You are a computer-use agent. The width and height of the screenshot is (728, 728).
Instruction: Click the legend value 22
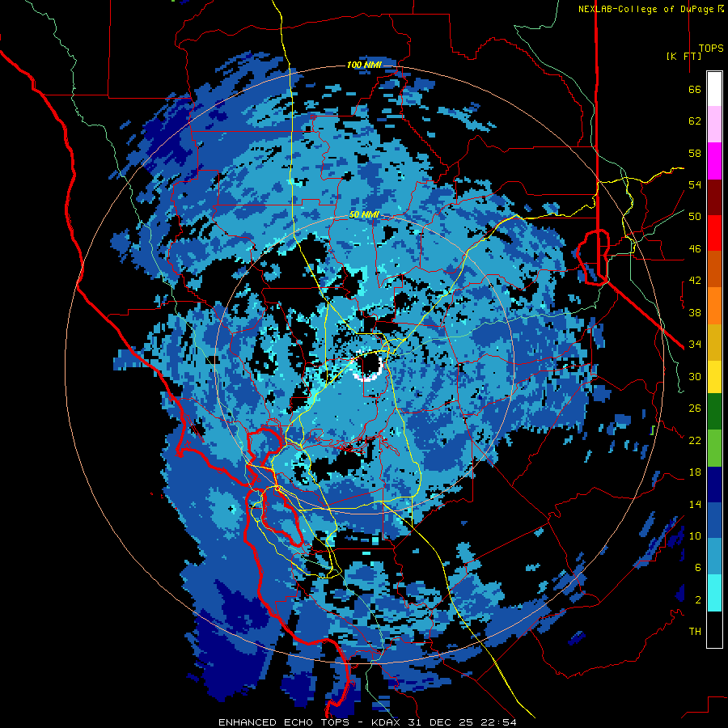pos(695,440)
